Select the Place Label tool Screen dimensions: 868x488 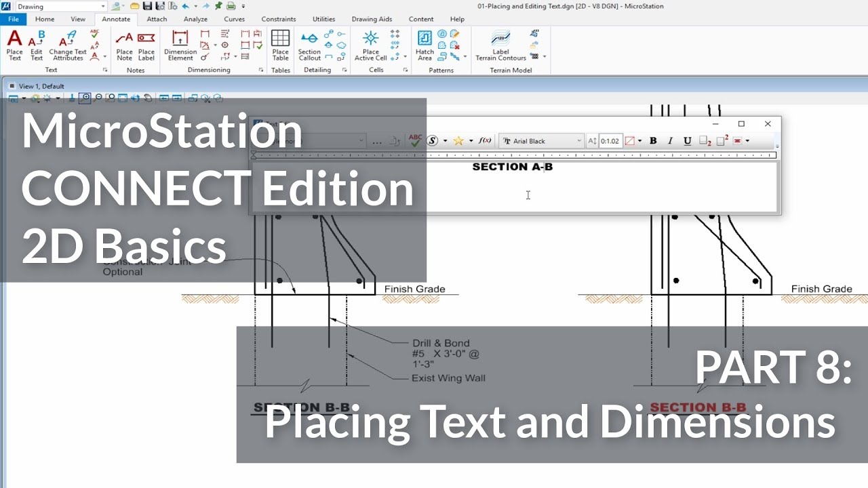(x=146, y=45)
